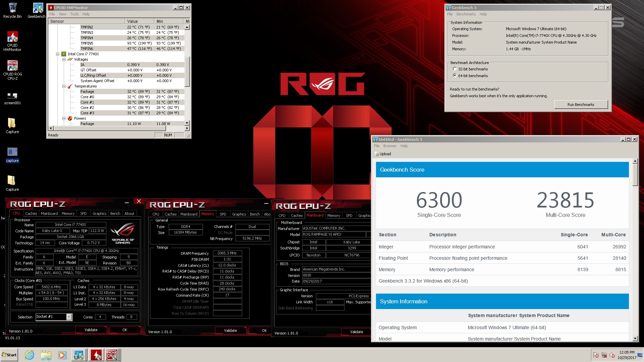Click the Min column header in HWMonitor
644x362 pixels.
169,21
